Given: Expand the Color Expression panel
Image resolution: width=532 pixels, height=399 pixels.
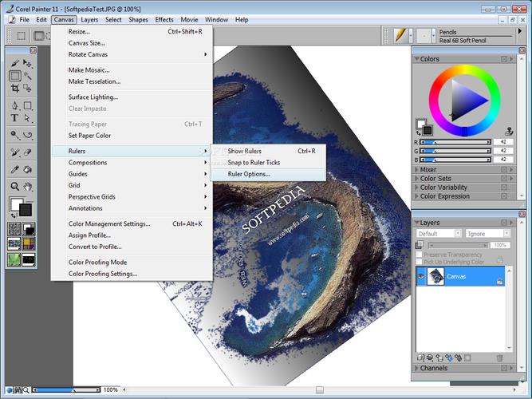Looking at the screenshot, I should tap(416, 196).
